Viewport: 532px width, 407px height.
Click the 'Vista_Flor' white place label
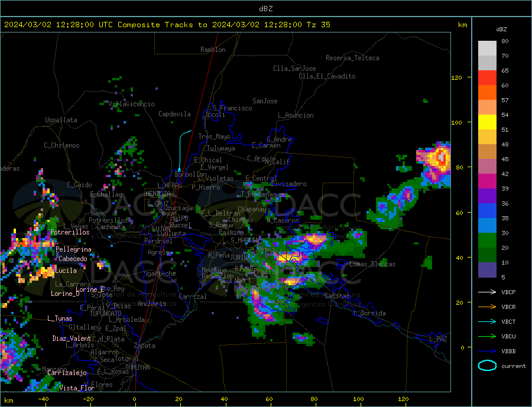pyautogui.click(x=77, y=388)
